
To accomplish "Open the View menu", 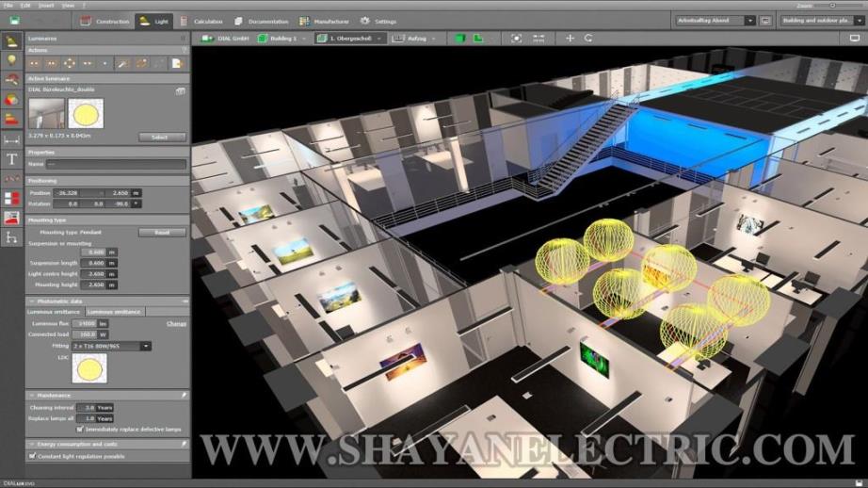I will [x=68, y=5].
